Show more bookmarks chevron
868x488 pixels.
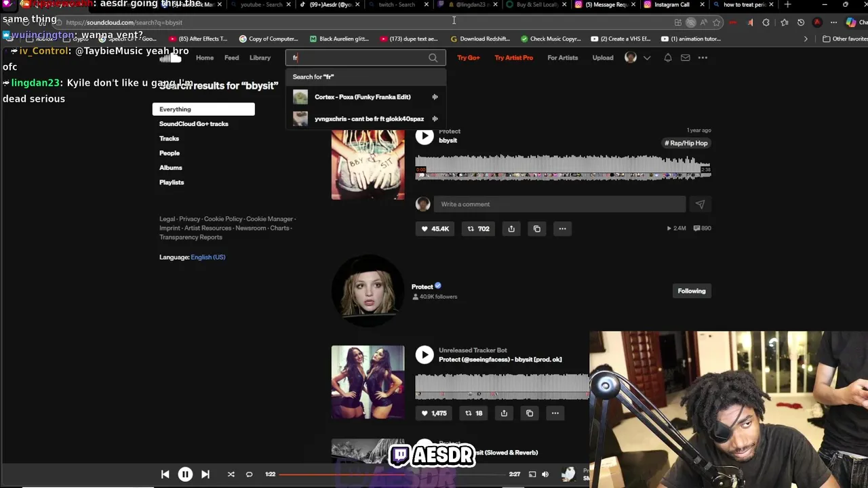pyautogui.click(x=806, y=39)
